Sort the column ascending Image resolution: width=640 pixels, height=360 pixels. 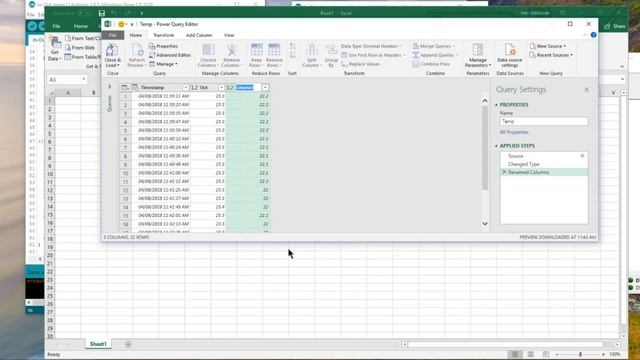pyautogui.click(x=292, y=46)
